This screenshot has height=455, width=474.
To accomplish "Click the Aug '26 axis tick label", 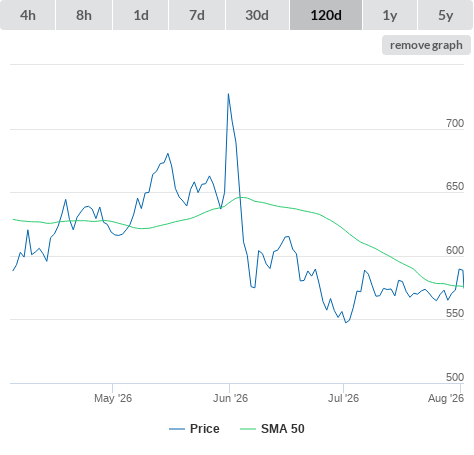I will (446, 398).
